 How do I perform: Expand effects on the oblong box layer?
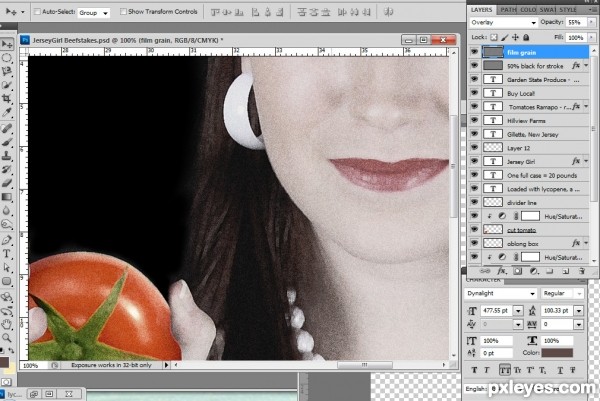[586, 243]
